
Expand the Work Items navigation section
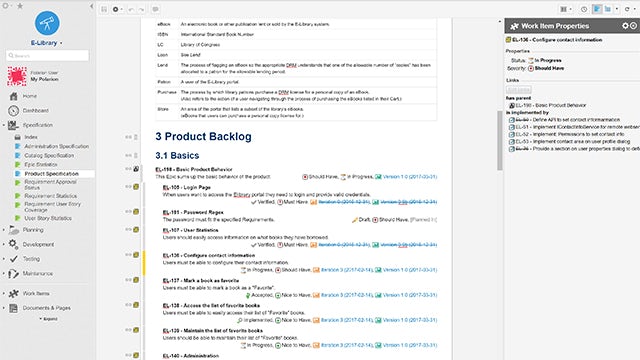[x=4, y=293]
